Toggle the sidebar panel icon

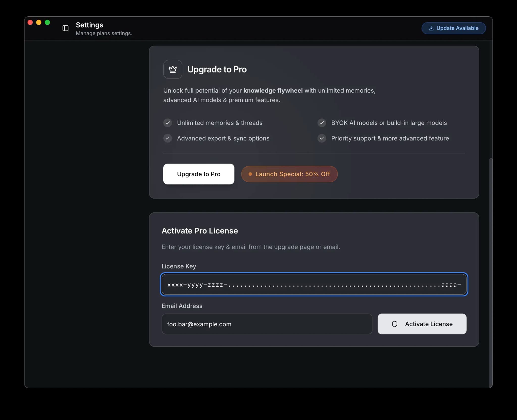point(65,28)
